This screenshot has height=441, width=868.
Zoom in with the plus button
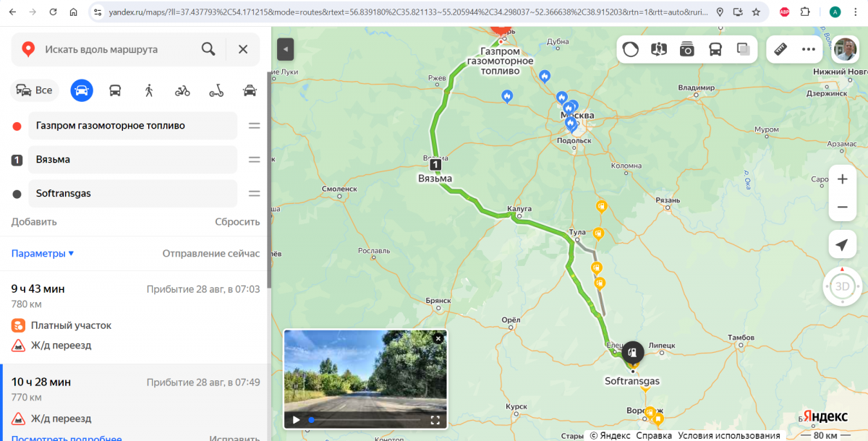click(842, 179)
